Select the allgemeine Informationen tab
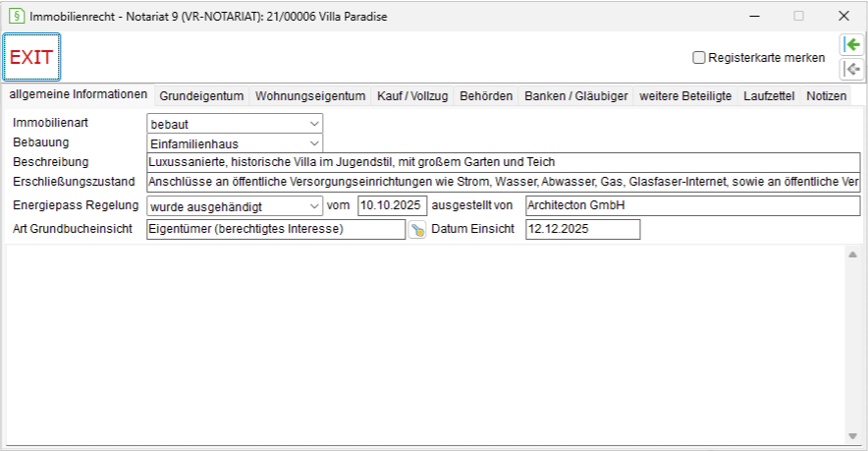868x451 pixels. click(78, 94)
